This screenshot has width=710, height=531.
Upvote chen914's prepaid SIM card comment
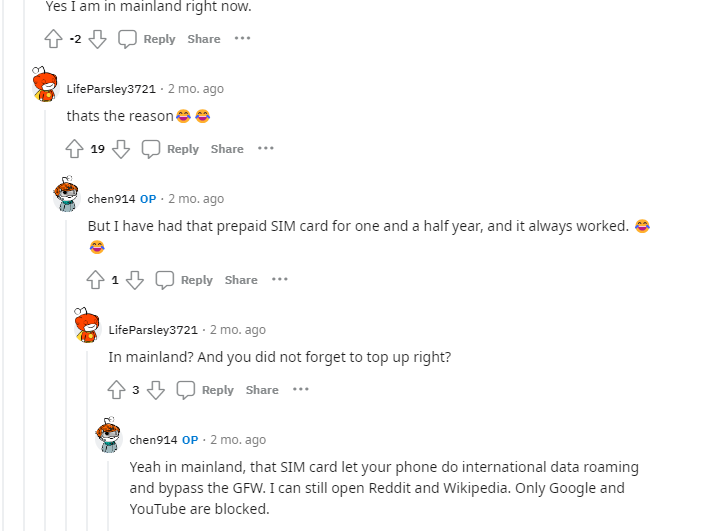tap(95, 280)
